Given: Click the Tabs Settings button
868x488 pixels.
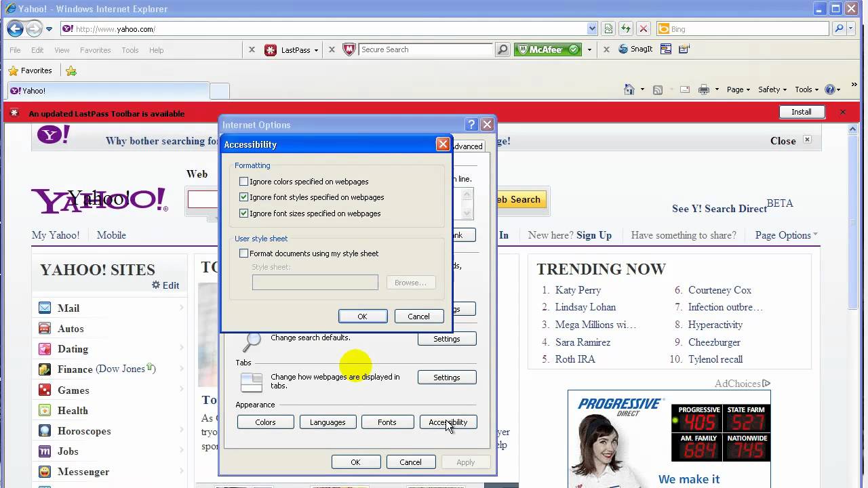Looking at the screenshot, I should point(447,378).
